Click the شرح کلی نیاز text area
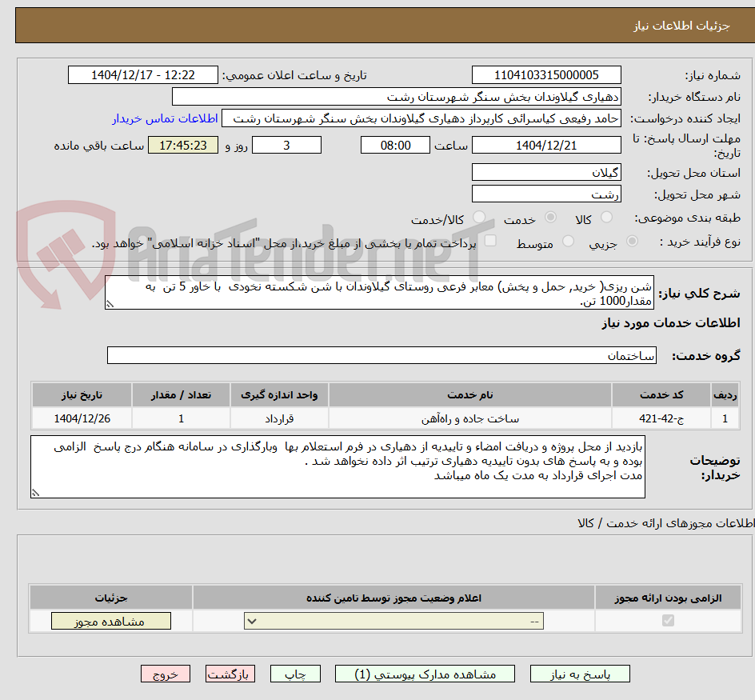This screenshot has width=755, height=700. (379, 293)
